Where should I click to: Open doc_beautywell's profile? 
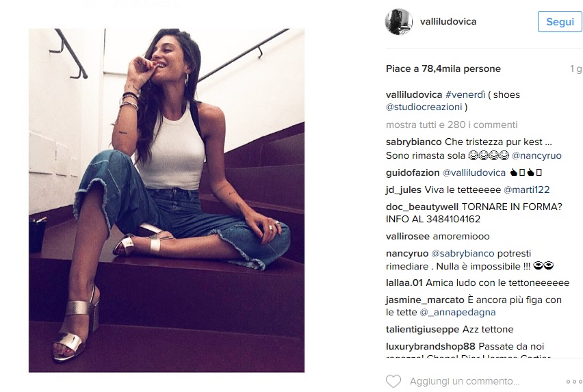coord(422,207)
